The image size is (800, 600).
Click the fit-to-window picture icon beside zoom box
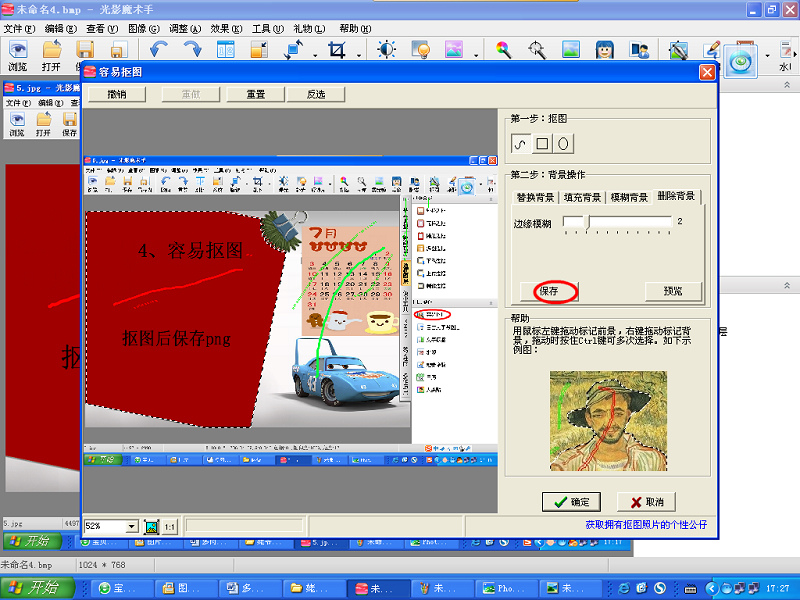point(152,527)
